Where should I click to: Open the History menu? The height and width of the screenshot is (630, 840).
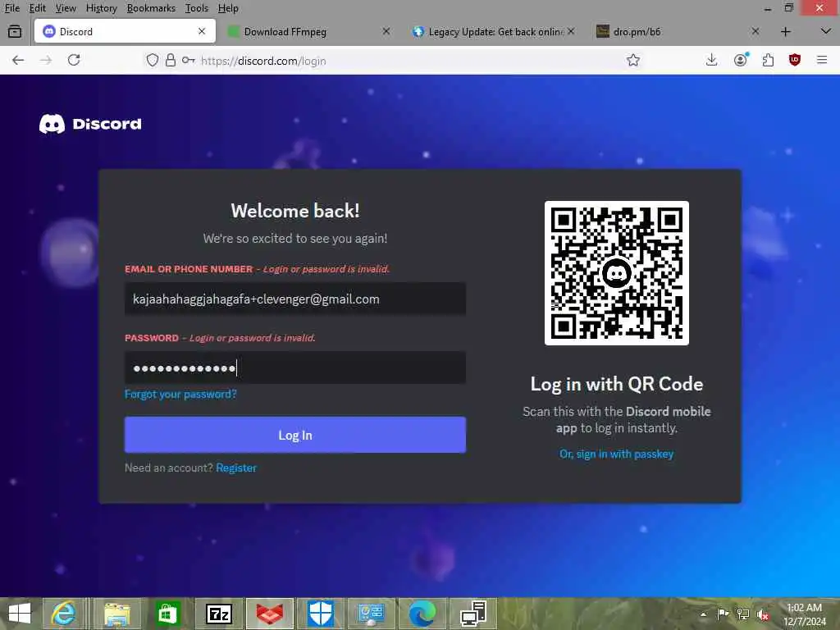[x=101, y=8]
